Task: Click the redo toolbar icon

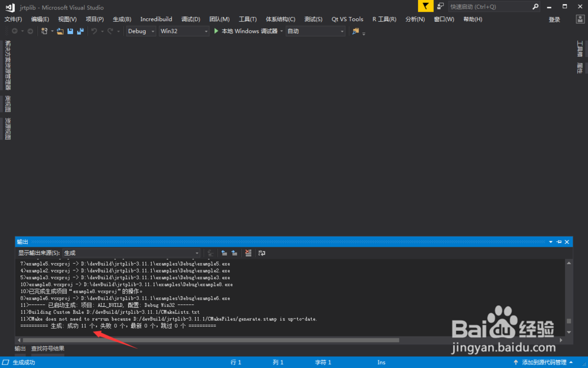Action: tap(111, 31)
